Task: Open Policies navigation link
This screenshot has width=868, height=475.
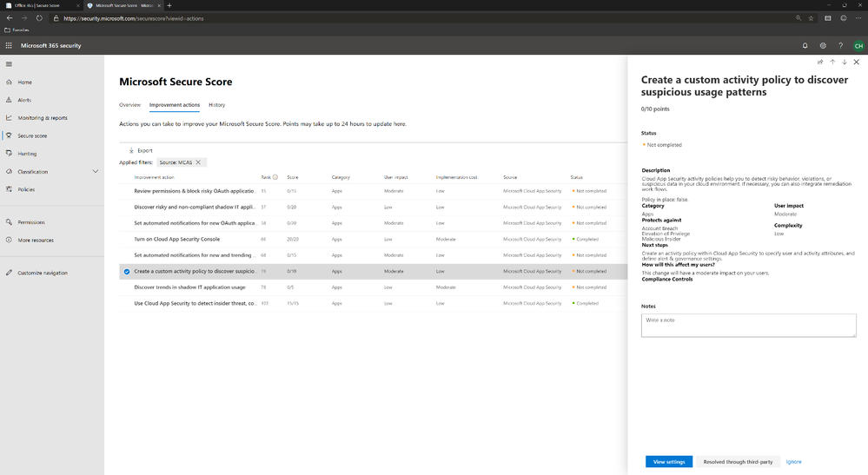Action: click(26, 189)
